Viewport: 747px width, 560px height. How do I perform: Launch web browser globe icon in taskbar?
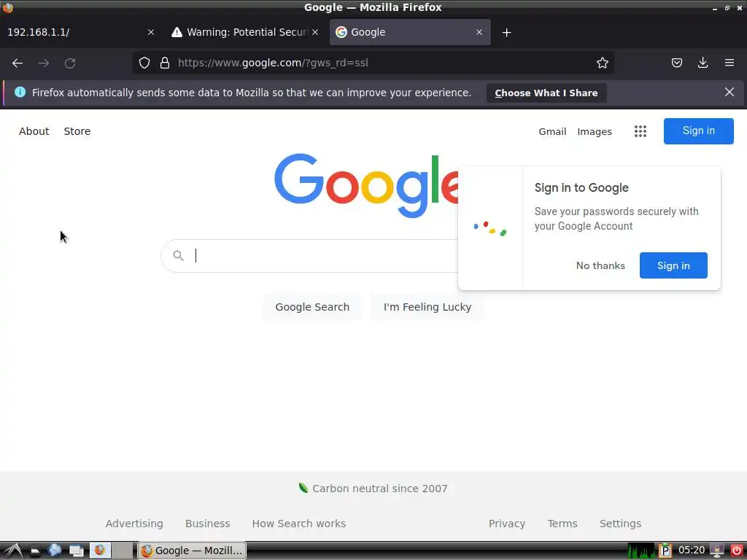(54, 551)
